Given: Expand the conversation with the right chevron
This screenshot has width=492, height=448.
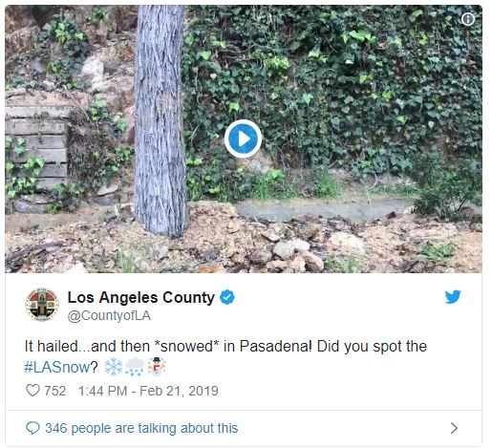Looking at the screenshot, I should pyautogui.click(x=455, y=428).
